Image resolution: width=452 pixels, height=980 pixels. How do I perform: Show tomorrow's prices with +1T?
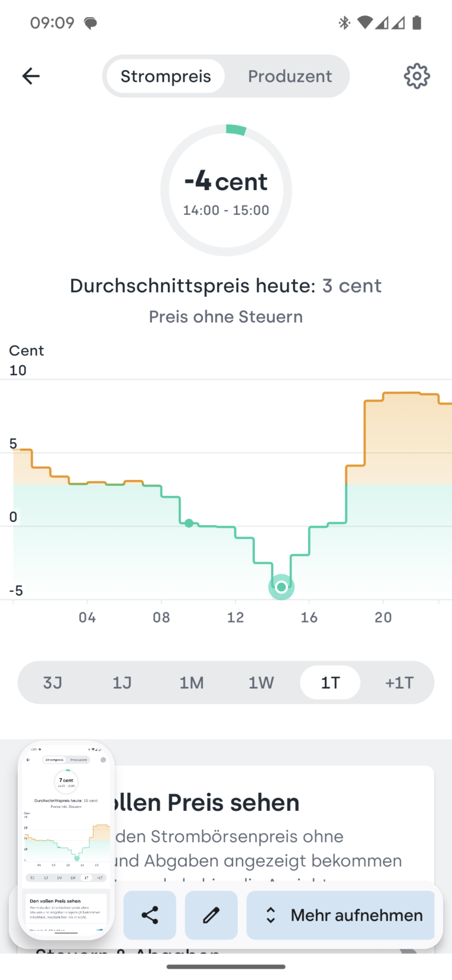click(400, 683)
